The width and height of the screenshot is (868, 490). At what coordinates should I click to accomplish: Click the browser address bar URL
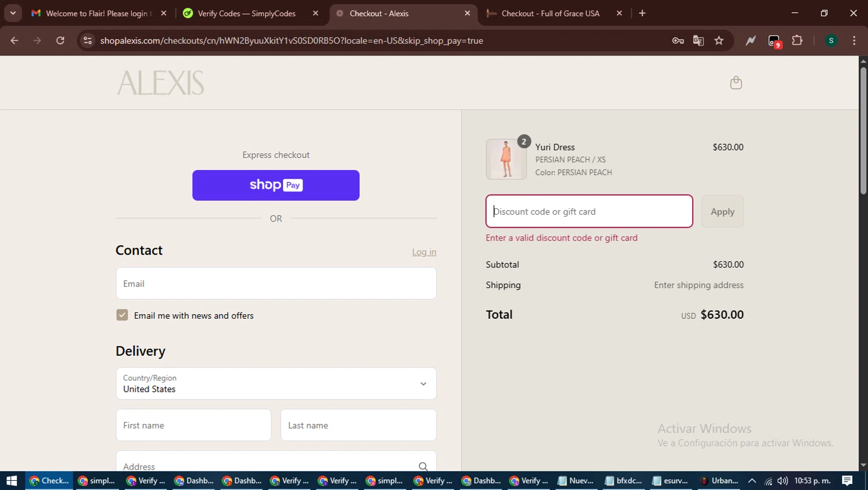pyautogui.click(x=292, y=40)
